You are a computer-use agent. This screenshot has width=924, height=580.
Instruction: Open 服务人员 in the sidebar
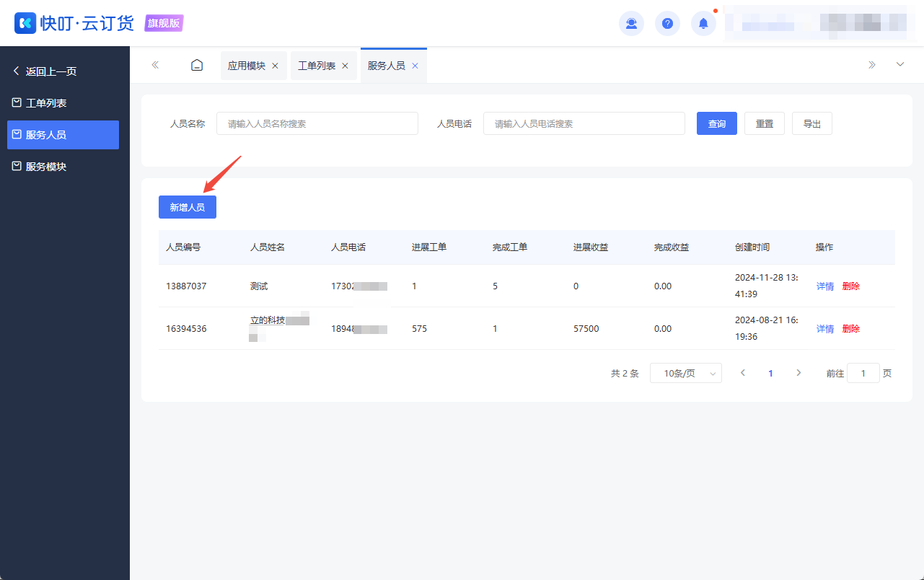(x=63, y=135)
